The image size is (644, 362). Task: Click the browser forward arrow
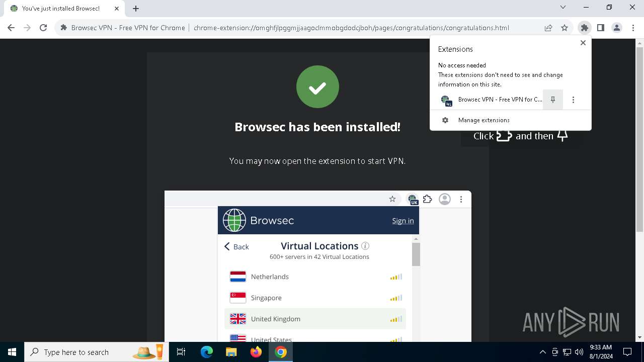[27, 28]
